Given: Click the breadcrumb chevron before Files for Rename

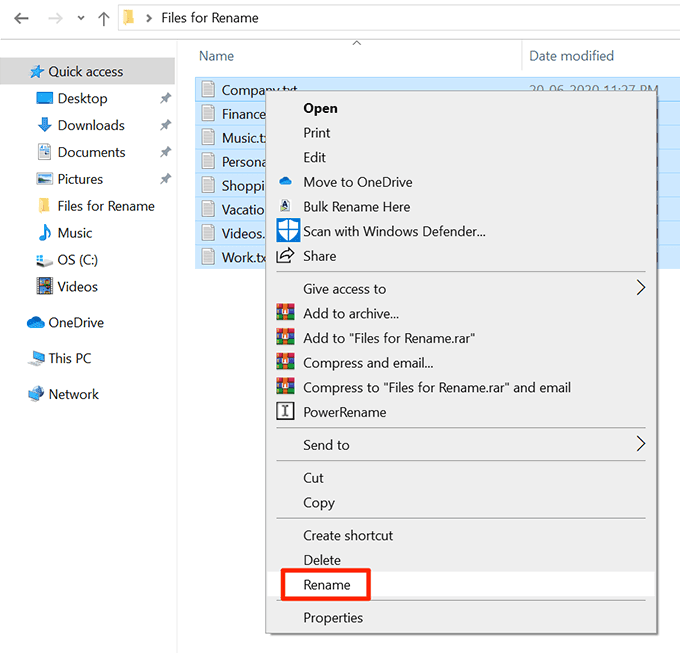Looking at the screenshot, I should tap(149, 18).
